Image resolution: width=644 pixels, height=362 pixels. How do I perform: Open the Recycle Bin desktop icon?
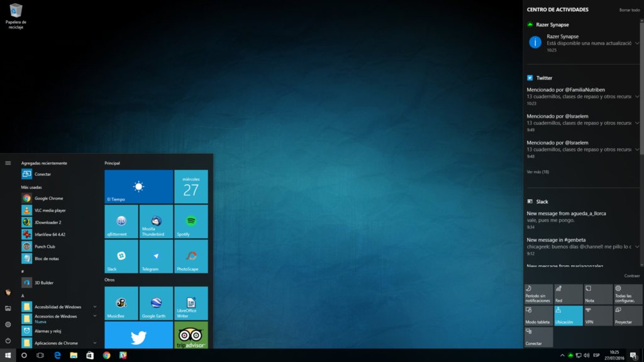[16, 16]
